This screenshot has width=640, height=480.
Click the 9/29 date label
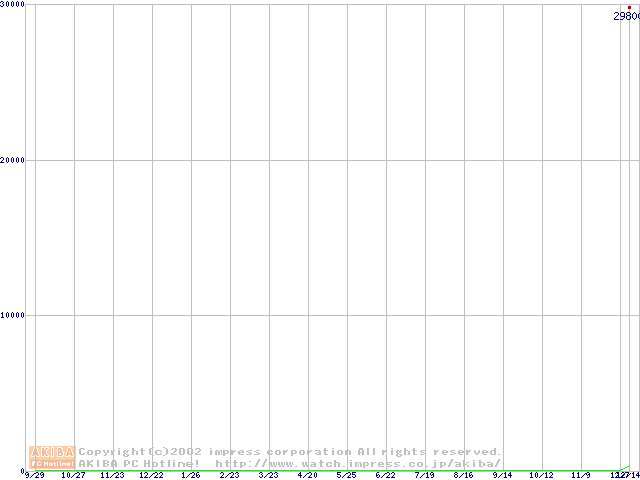[x=35, y=475]
